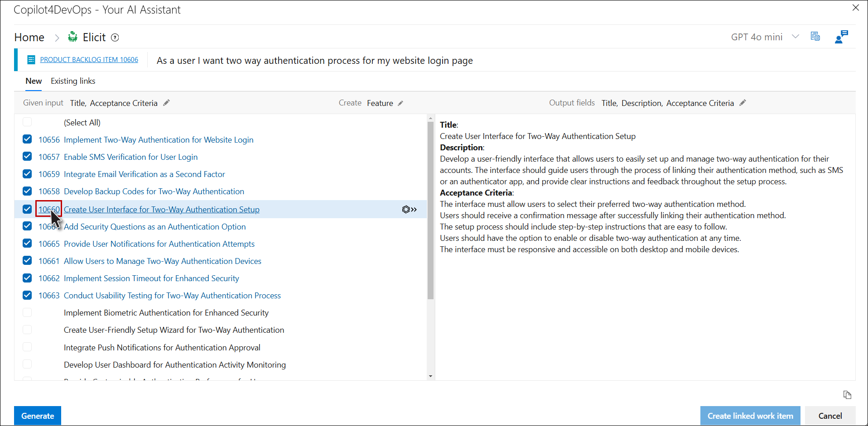Uncheck item 10662 Implement Session Timeout
Viewport: 868px width, 426px height.
27,278
